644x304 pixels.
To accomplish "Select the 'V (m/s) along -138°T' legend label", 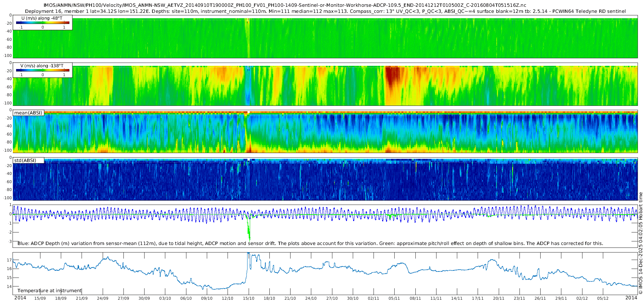I will [42, 66].
